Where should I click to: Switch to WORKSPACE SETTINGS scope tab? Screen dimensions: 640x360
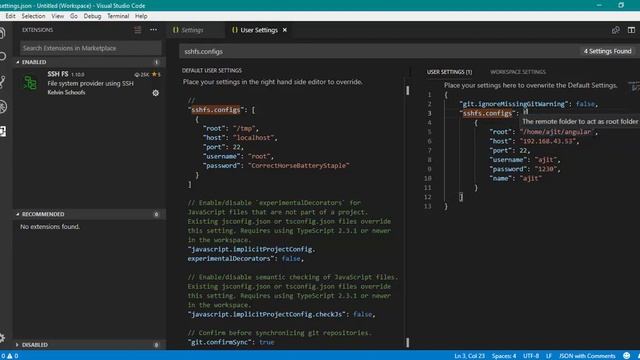[x=518, y=72]
